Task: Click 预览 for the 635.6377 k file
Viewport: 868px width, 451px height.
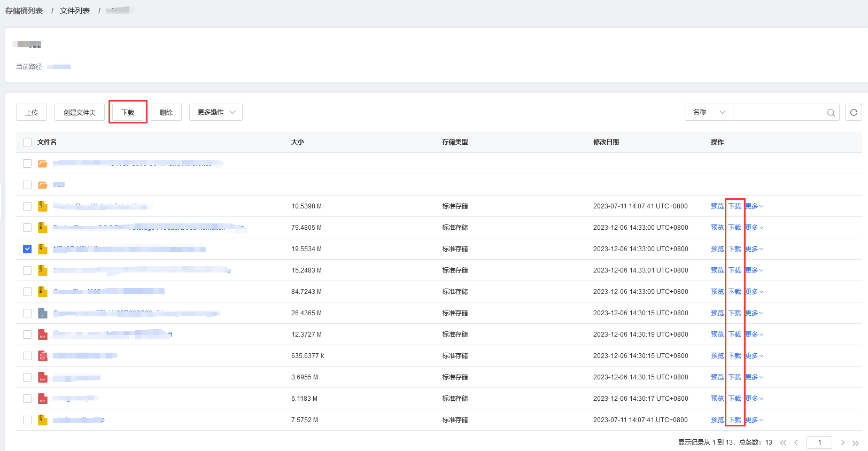Action: [x=717, y=356]
